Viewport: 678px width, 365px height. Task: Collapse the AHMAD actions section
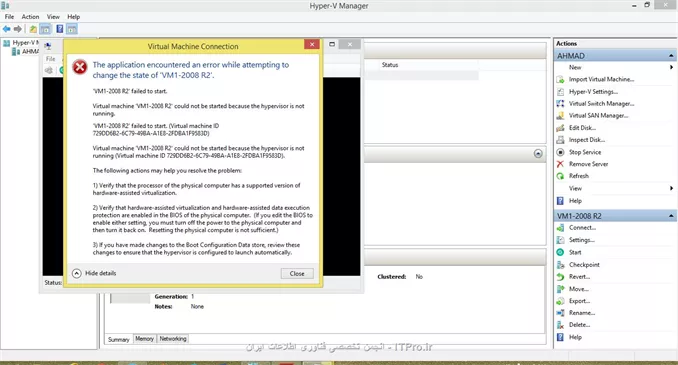click(671, 56)
